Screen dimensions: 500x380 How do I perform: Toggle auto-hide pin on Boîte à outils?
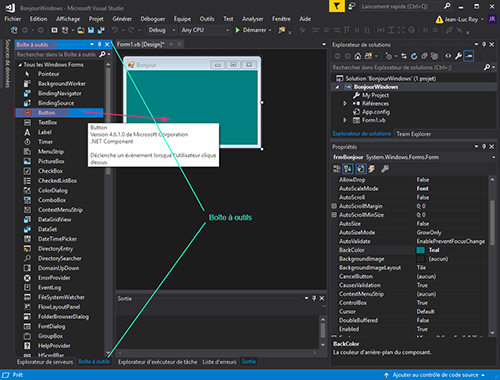coord(99,44)
